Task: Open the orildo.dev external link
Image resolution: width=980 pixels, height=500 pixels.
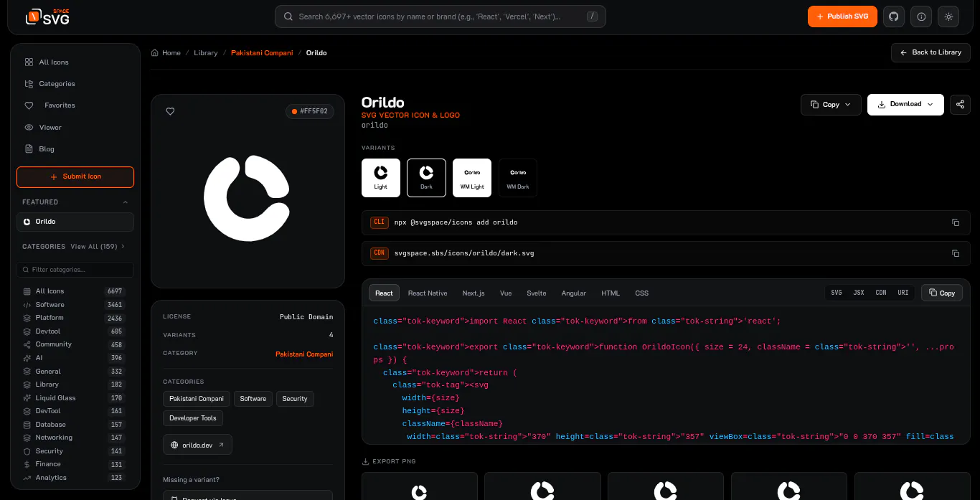Action: (x=197, y=445)
